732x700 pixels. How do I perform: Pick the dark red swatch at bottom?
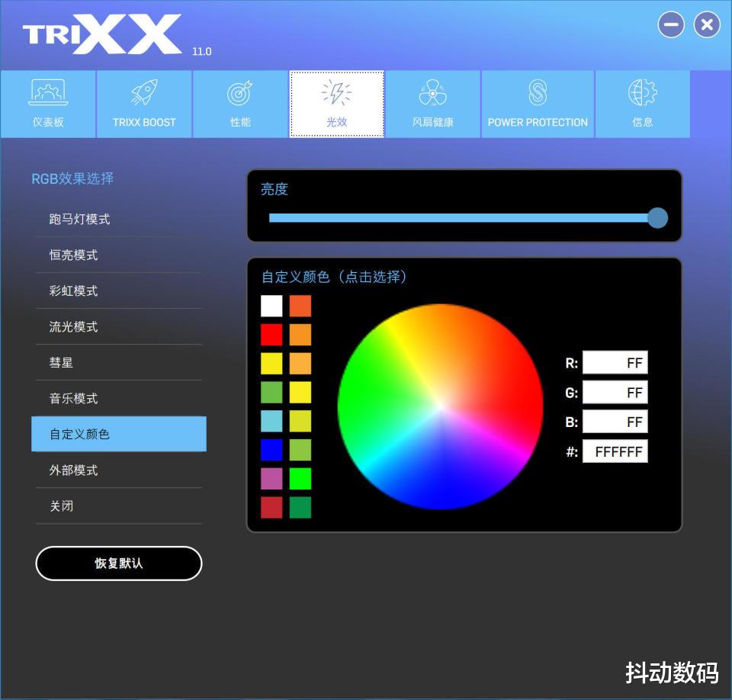[271, 508]
